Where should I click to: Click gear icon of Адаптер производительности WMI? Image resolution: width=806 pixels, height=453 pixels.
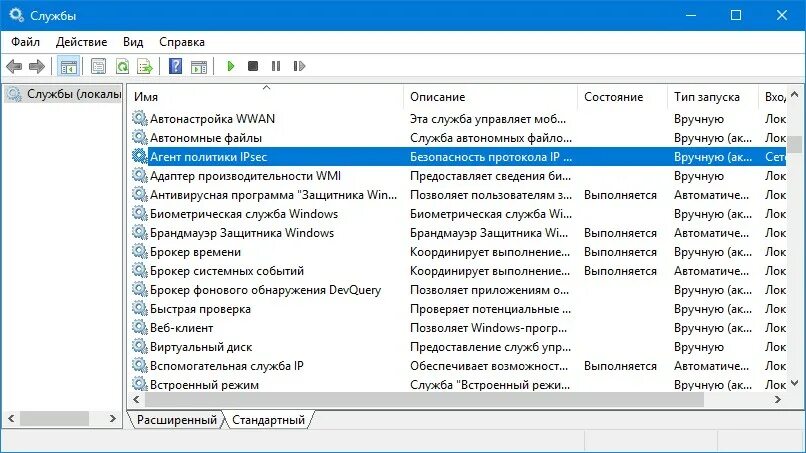[x=139, y=175]
